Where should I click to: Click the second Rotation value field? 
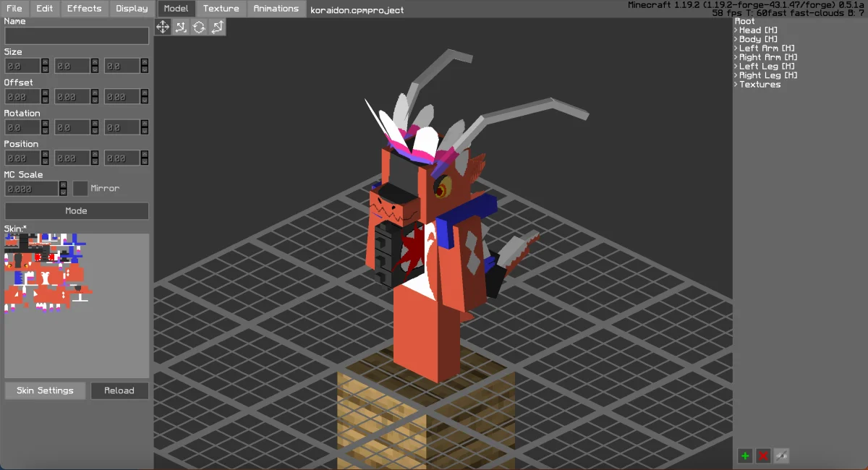point(72,127)
